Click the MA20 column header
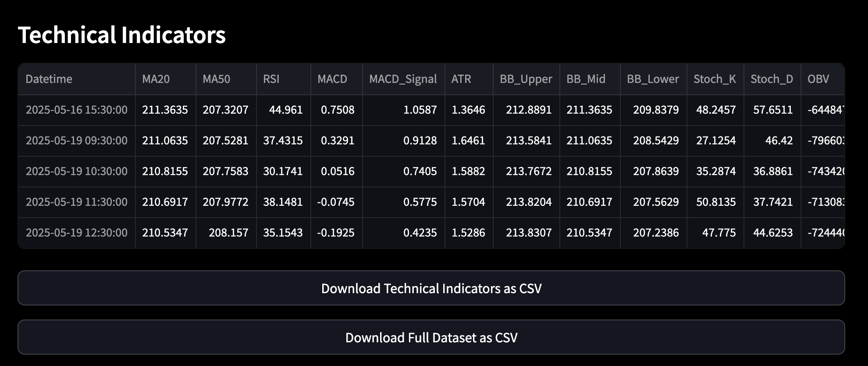 166,79
